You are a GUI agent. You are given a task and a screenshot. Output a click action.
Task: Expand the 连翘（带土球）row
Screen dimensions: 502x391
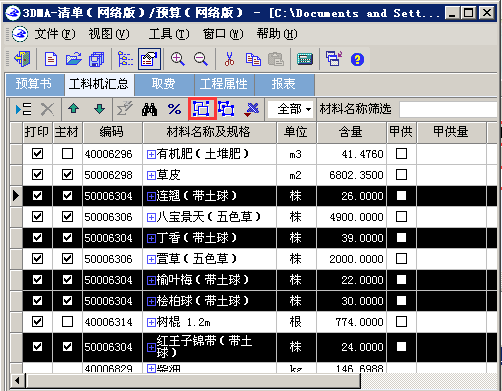tap(151, 196)
